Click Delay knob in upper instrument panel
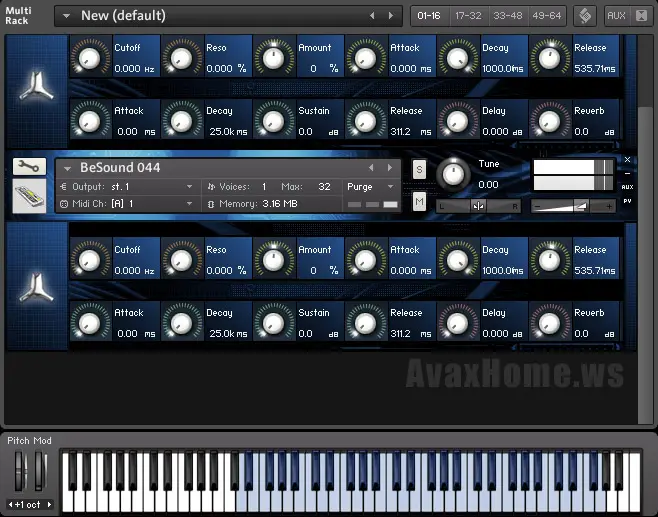This screenshot has height=517, width=658. (x=457, y=121)
